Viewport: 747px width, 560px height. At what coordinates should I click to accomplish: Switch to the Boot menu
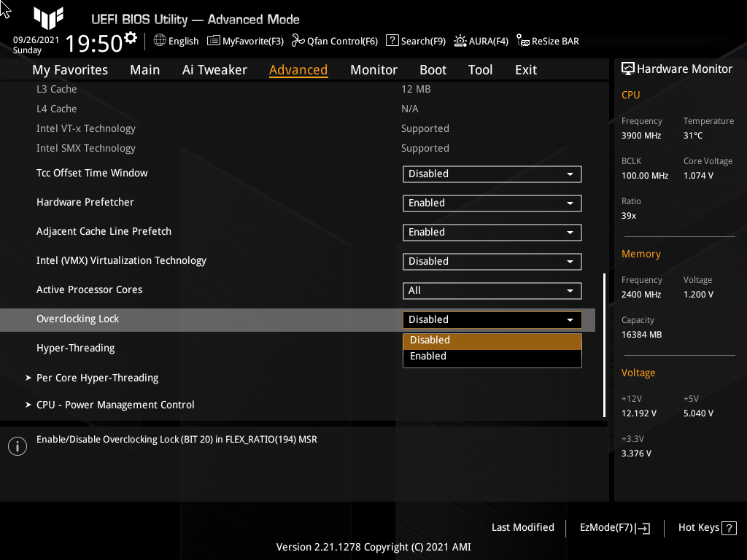coord(433,69)
